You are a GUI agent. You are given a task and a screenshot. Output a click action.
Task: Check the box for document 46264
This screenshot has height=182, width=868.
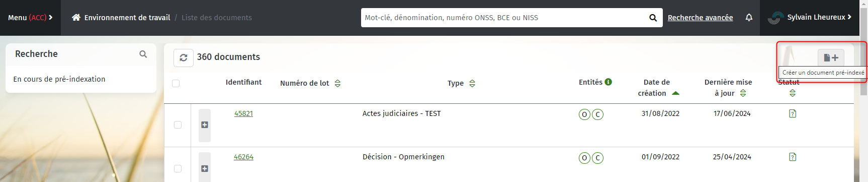point(178,168)
